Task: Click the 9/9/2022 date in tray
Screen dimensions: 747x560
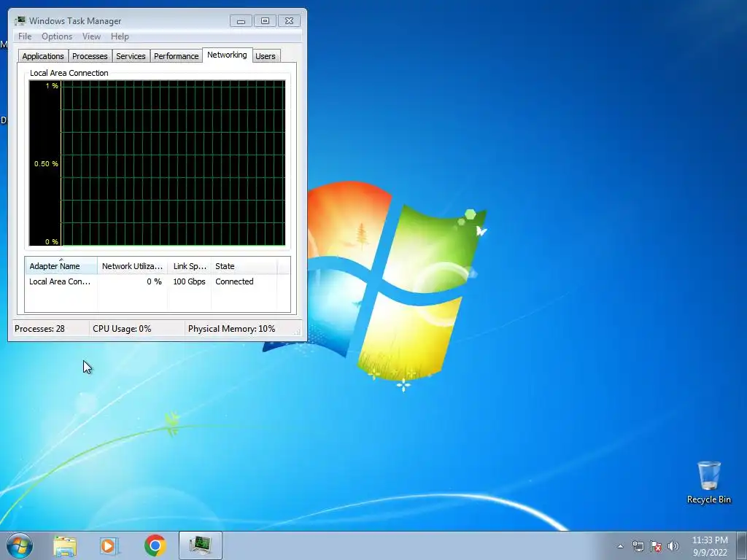Action: tap(710, 553)
